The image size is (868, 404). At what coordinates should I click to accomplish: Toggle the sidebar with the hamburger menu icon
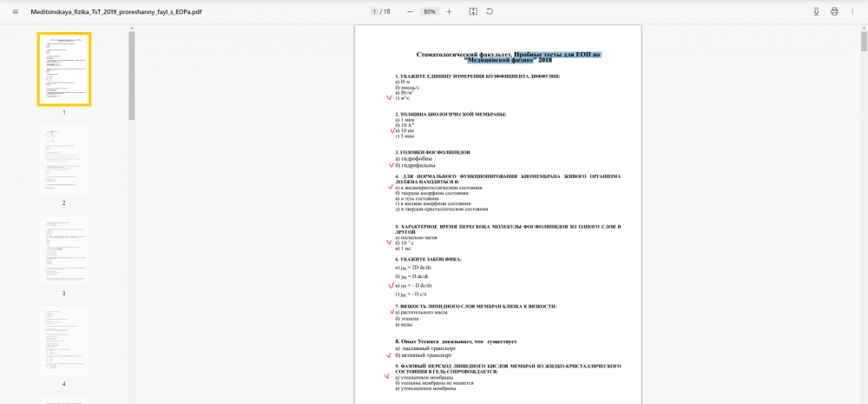click(16, 11)
